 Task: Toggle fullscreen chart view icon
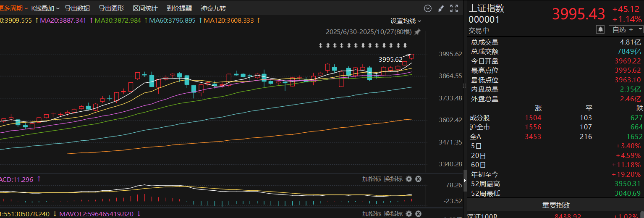tap(454, 8)
